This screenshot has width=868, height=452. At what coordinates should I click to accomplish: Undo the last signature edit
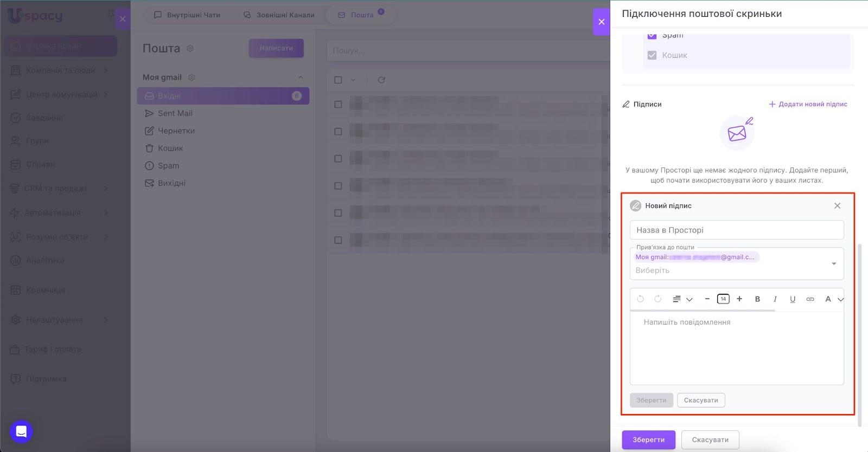pos(640,299)
